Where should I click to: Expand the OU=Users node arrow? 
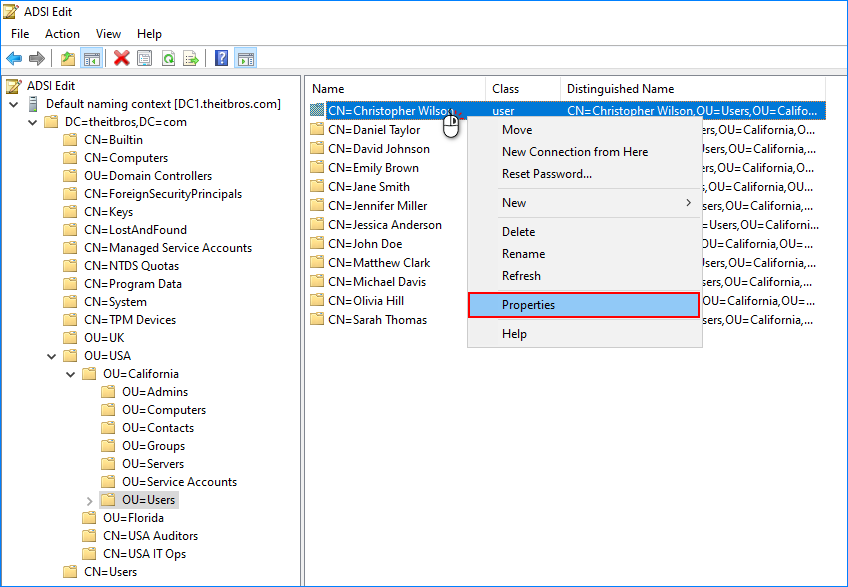90,501
